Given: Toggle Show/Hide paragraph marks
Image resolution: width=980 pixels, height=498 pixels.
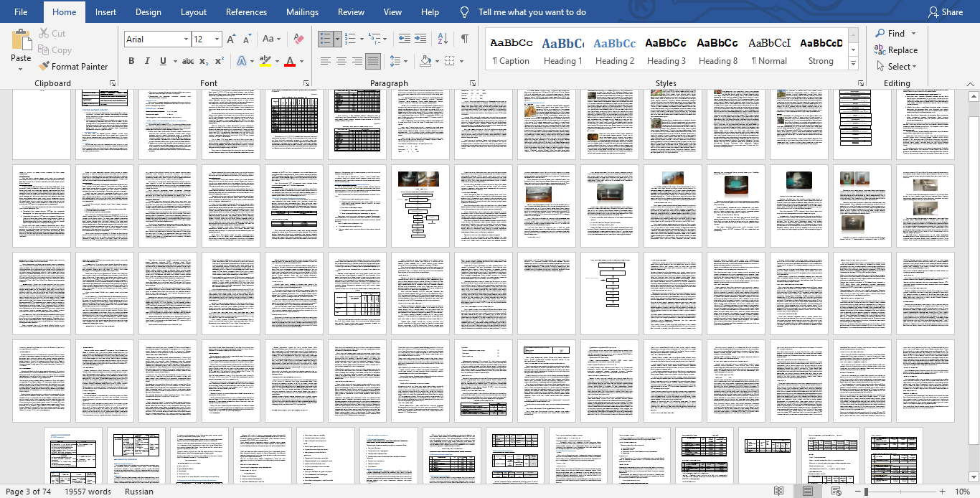Looking at the screenshot, I should point(465,39).
